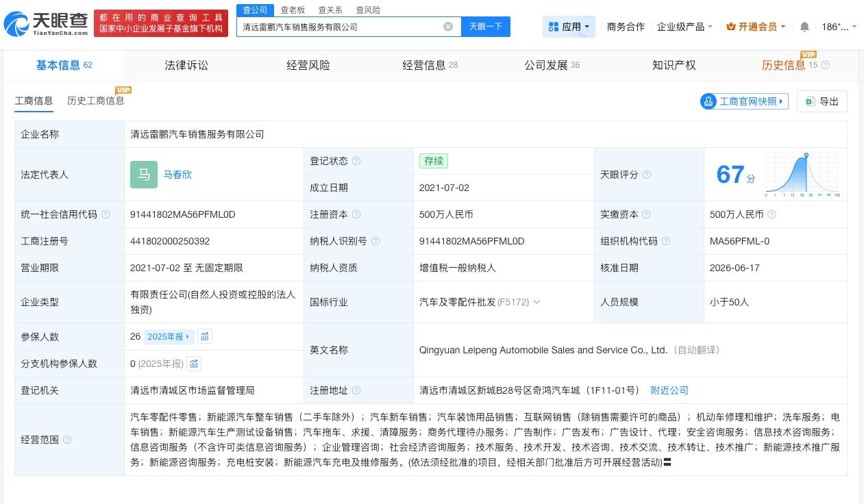
Task: Open the 基本信息 tab
Action: point(64,65)
